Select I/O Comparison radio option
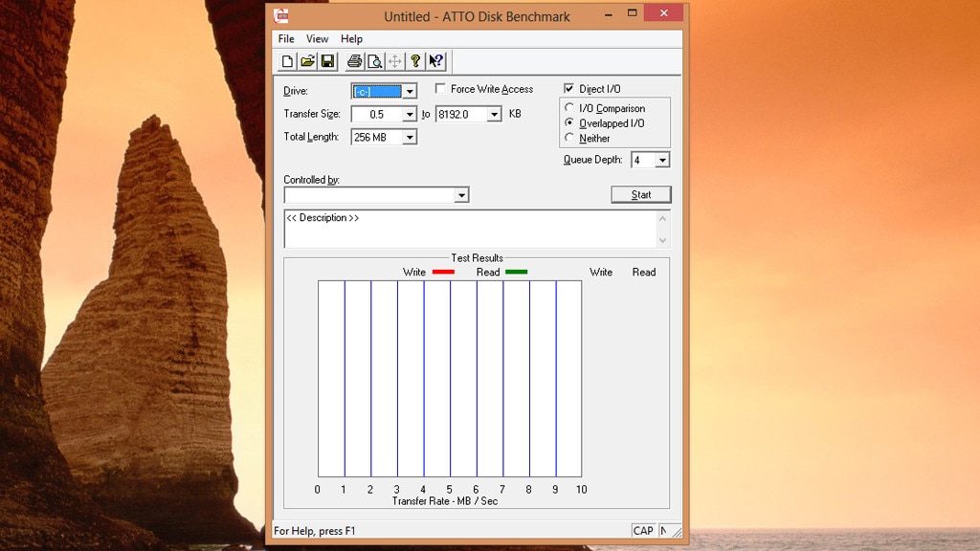The image size is (980, 551). point(569,107)
